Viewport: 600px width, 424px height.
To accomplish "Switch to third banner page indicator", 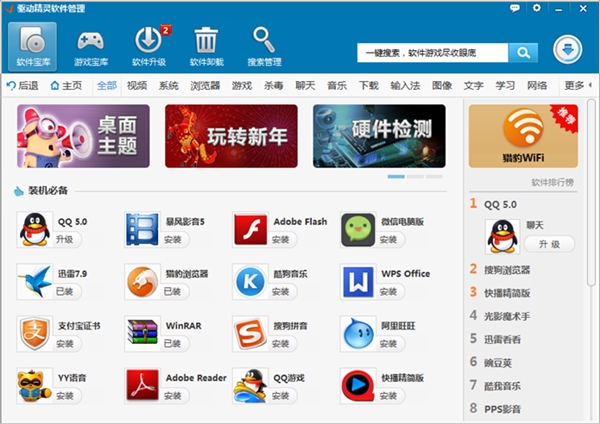I will [434, 176].
